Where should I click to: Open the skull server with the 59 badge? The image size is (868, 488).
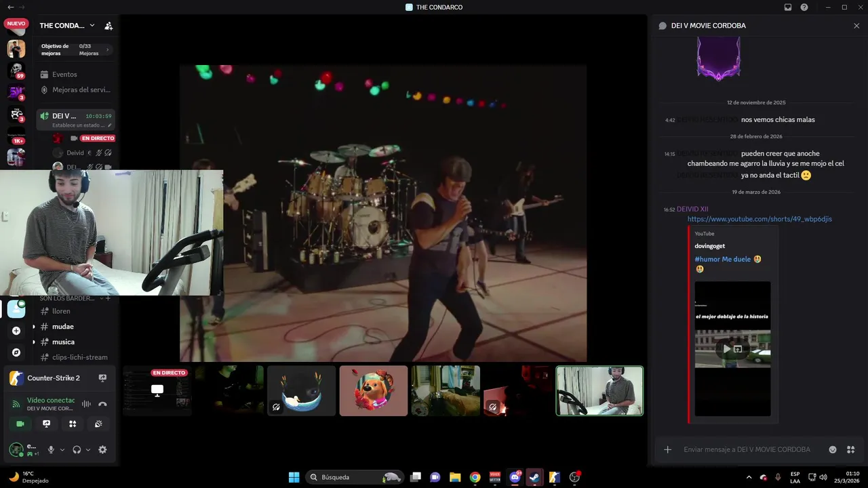click(16, 70)
